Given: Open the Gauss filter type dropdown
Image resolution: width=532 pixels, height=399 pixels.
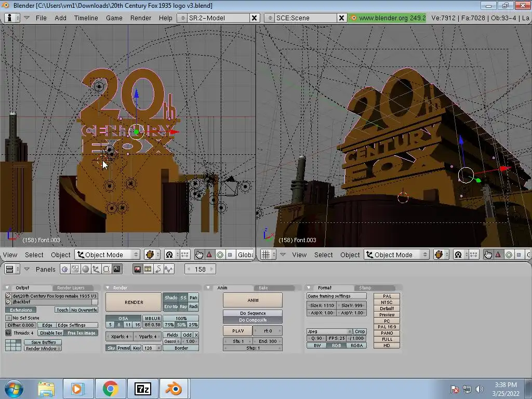Looking at the screenshot, I should coord(172,341).
